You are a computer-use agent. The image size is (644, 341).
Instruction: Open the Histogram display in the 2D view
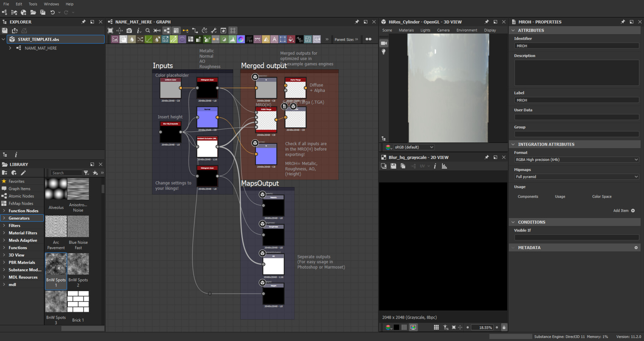coord(444,166)
